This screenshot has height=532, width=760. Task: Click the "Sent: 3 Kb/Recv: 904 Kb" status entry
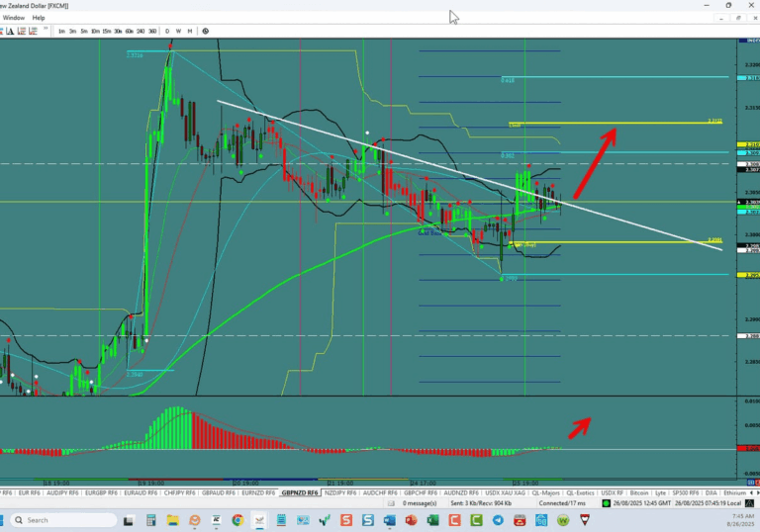pos(481,503)
